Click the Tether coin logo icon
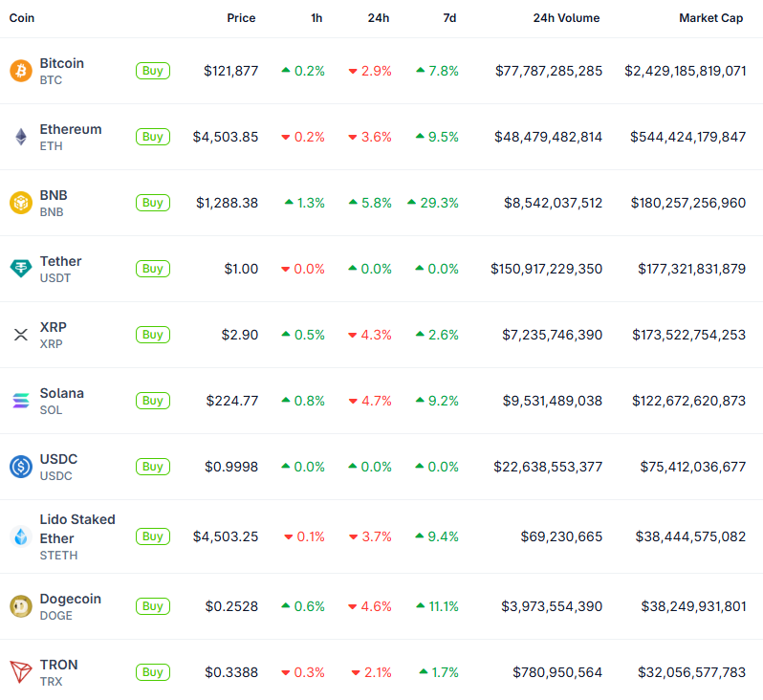Viewport: 763px width, 700px height. tap(20, 269)
